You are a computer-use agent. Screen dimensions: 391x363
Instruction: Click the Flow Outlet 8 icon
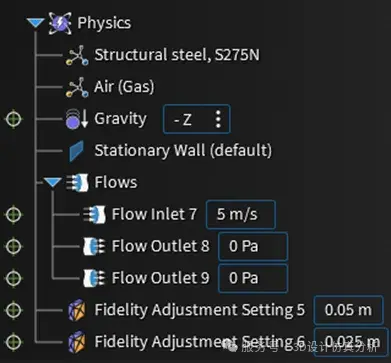pyautogui.click(x=94, y=247)
